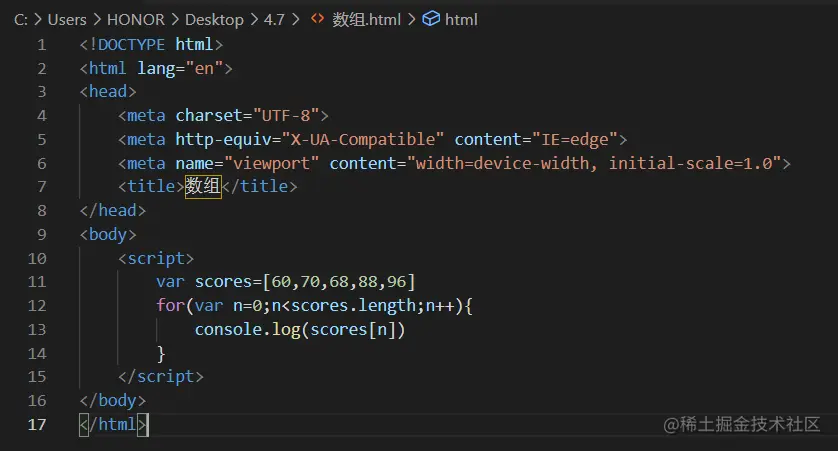Click the opening '<body>' tag
The image size is (838, 451).
tap(108, 235)
